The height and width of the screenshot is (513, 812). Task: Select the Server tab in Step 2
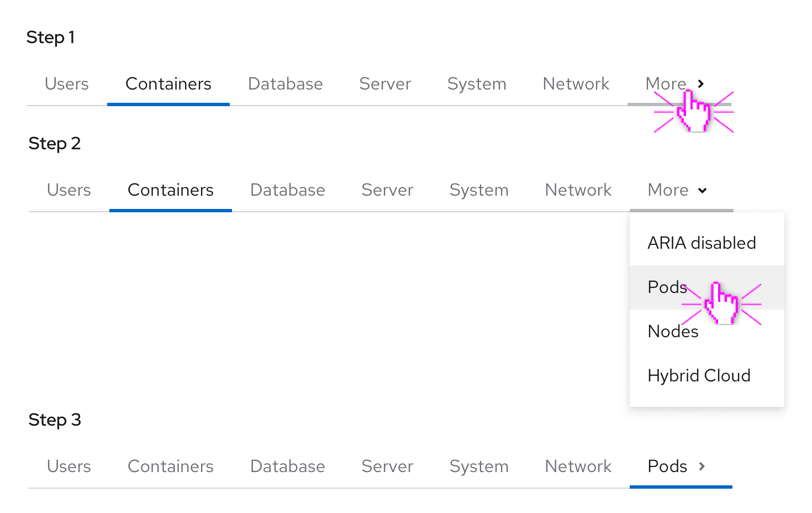(387, 190)
